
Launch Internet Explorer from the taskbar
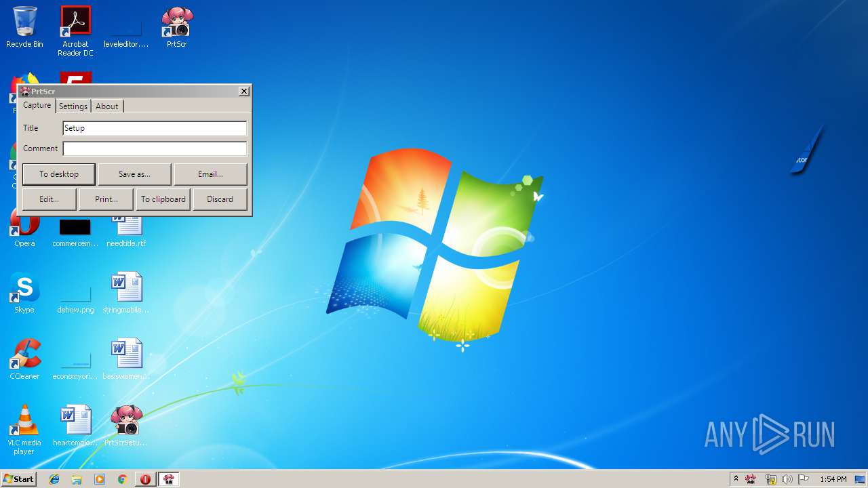click(54, 479)
